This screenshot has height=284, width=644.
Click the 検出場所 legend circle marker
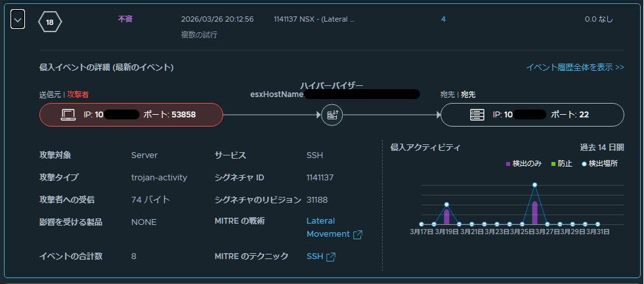pyautogui.click(x=584, y=164)
